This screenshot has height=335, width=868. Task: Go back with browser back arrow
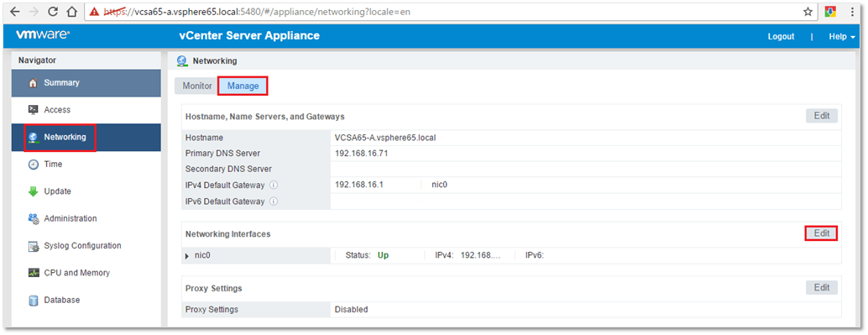click(15, 11)
